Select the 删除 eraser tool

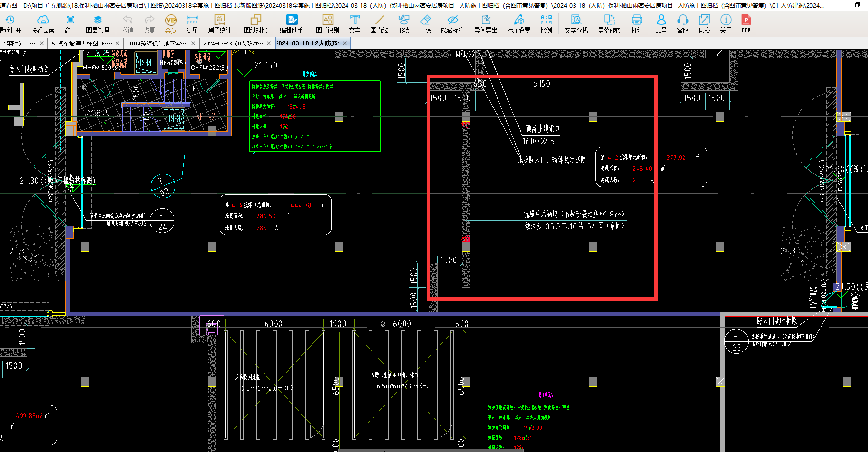coord(425,24)
